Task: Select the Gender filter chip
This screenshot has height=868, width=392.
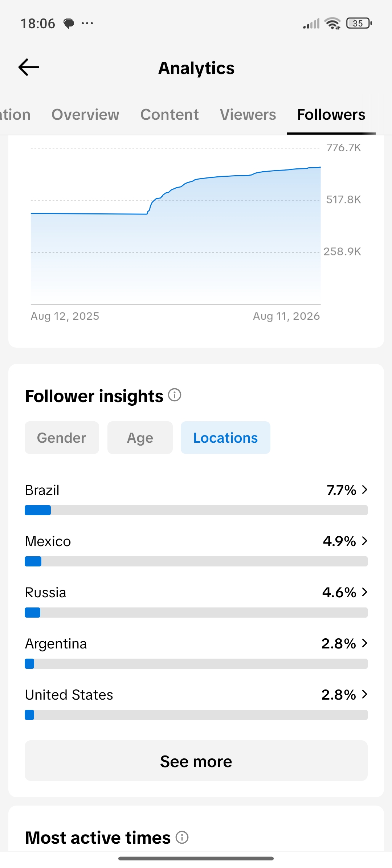Action: [x=62, y=438]
